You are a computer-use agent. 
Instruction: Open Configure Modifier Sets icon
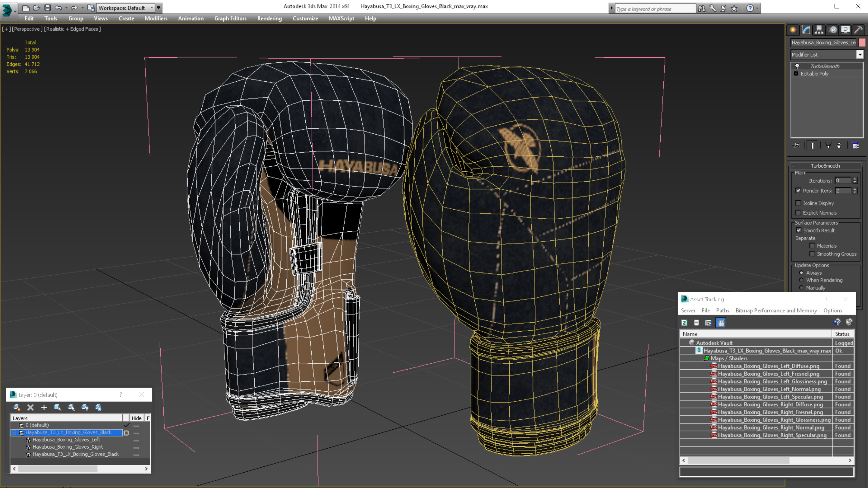coord(855,145)
